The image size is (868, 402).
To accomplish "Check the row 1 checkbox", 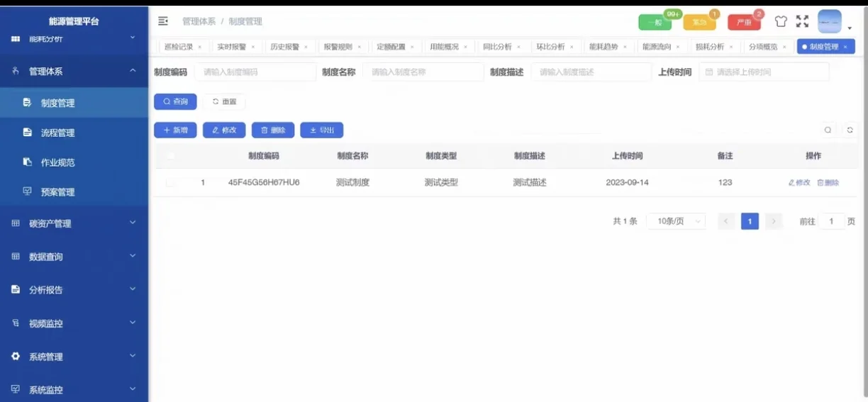I will point(170,183).
